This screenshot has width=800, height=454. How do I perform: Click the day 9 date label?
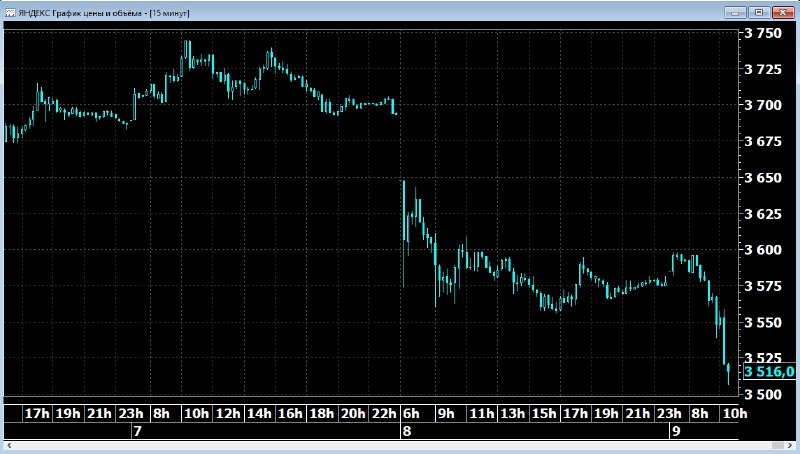tap(676, 431)
